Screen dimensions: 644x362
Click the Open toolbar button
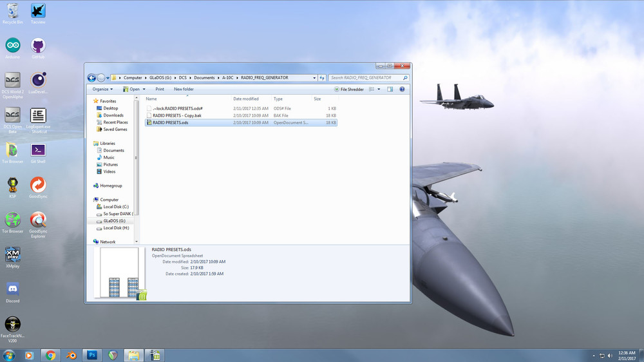click(x=131, y=89)
